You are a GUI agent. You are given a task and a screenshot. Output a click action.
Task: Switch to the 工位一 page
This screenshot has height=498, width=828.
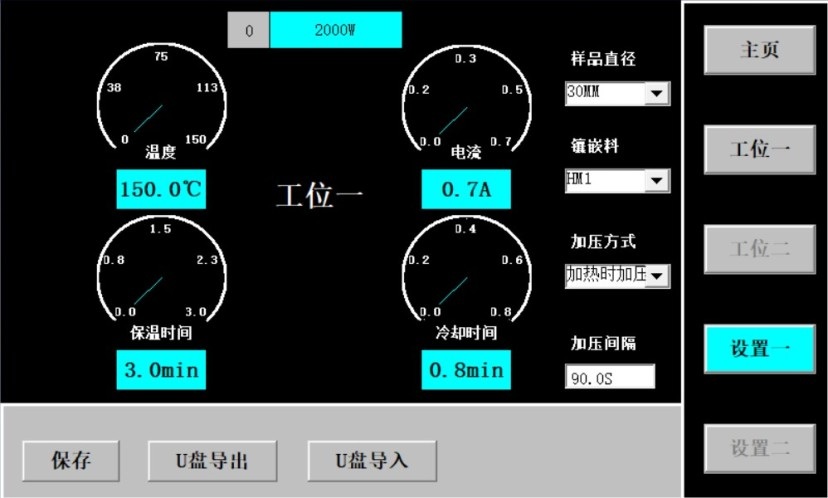tap(759, 149)
